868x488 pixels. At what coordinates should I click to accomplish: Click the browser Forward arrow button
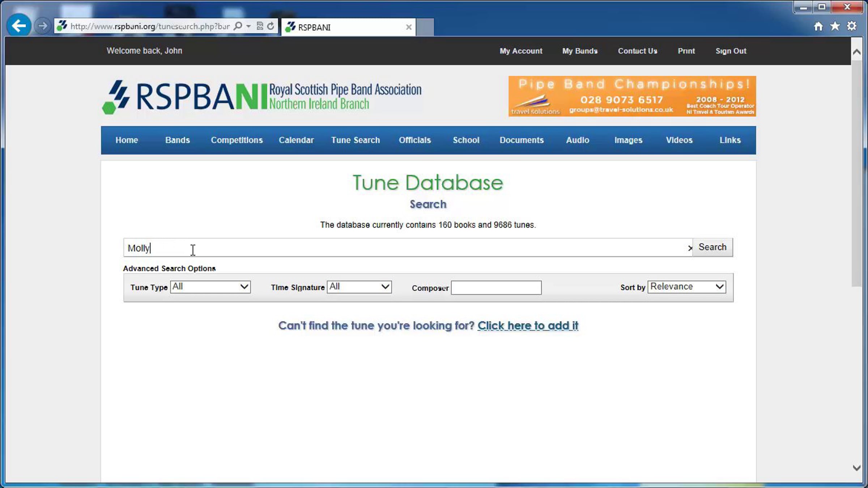(42, 26)
